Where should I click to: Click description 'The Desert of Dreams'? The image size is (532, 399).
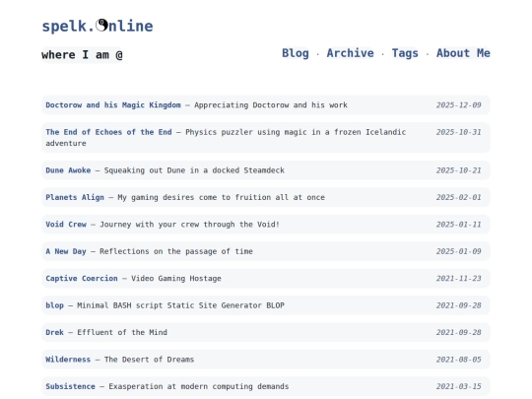tap(150, 360)
